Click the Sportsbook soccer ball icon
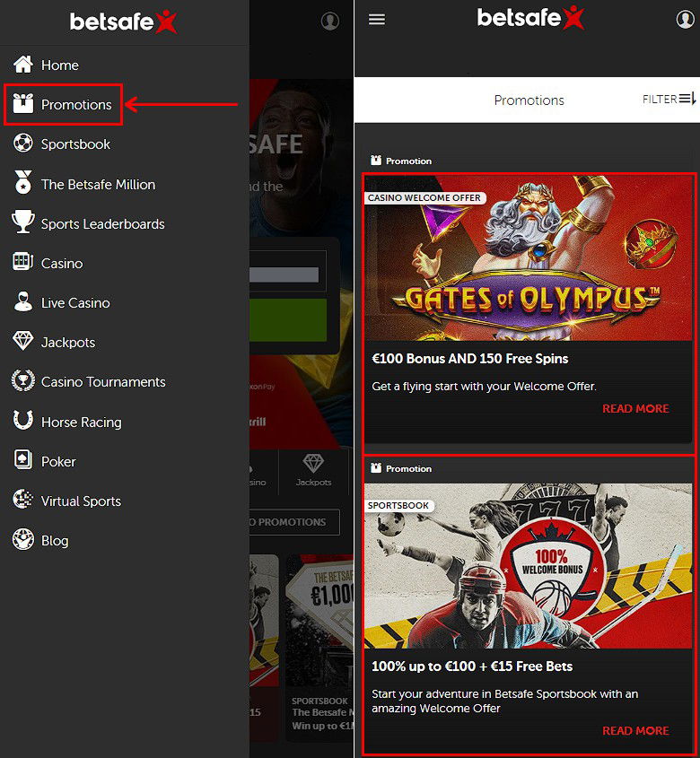 point(22,144)
